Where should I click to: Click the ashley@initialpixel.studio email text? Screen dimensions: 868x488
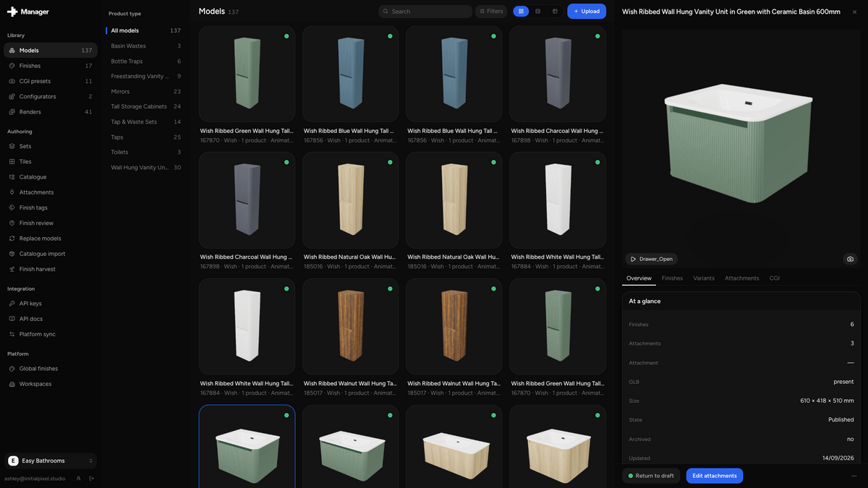(35, 479)
